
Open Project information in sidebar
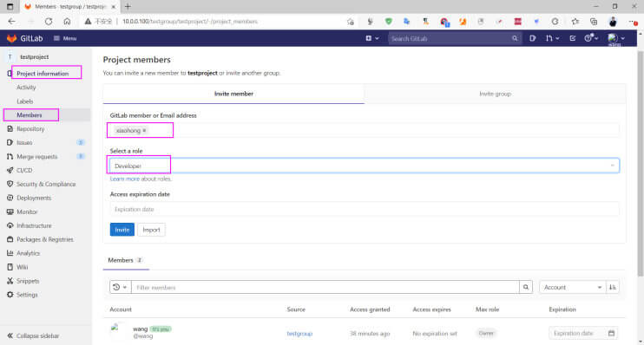(x=43, y=74)
